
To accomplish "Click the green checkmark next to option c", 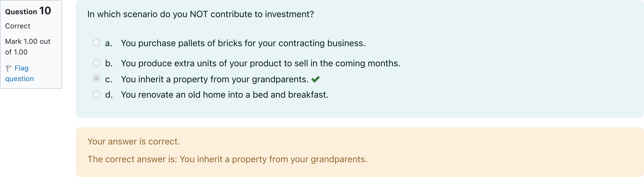I will pos(315,79).
